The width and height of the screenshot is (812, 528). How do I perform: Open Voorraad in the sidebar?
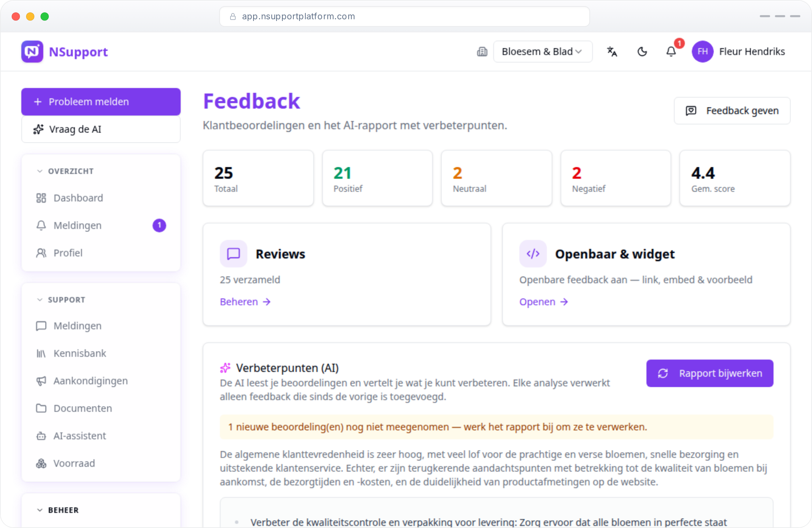(101, 463)
